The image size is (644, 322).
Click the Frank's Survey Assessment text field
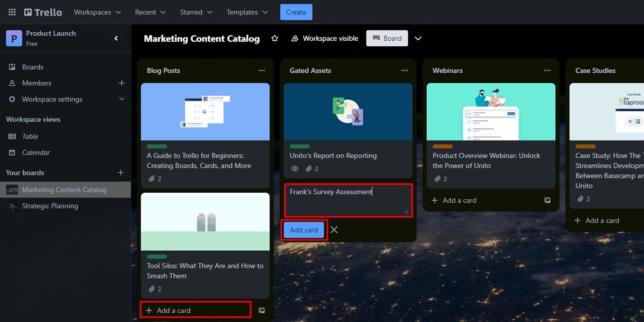348,201
